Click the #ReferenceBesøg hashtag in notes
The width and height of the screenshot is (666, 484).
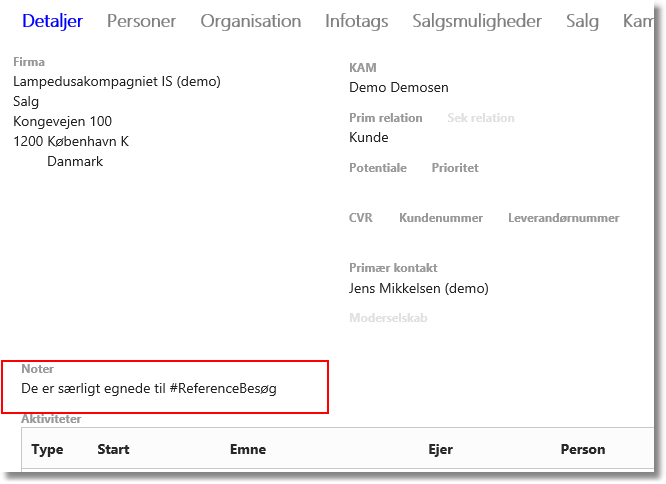tap(223, 388)
